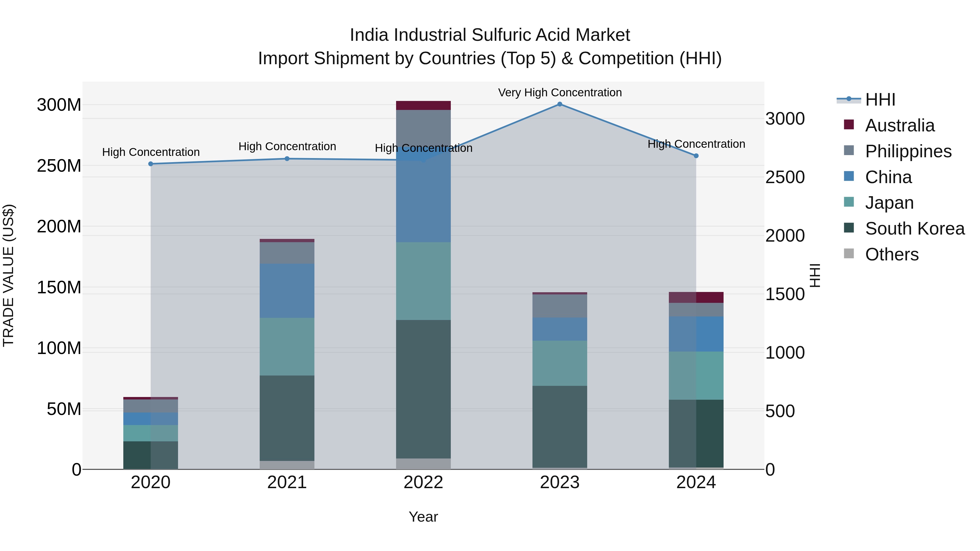Click the HHI data point for 2021
Viewport: 980px width, 551px height.
point(287,159)
